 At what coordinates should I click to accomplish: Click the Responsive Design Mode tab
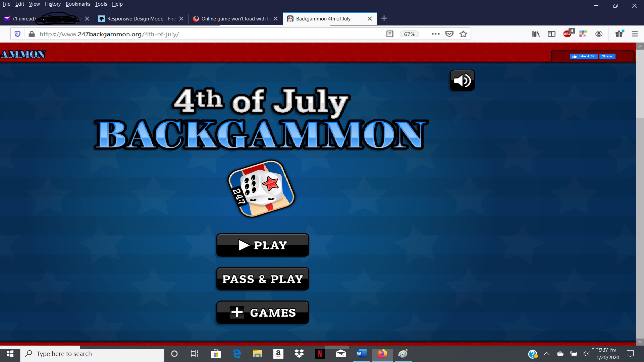coord(140,18)
